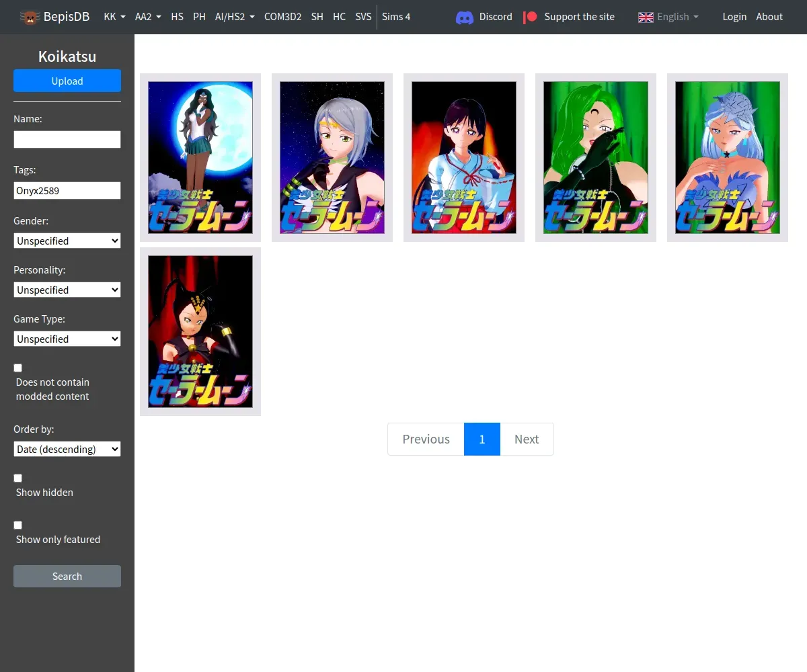Expand the KK dropdown menu

coord(114,17)
